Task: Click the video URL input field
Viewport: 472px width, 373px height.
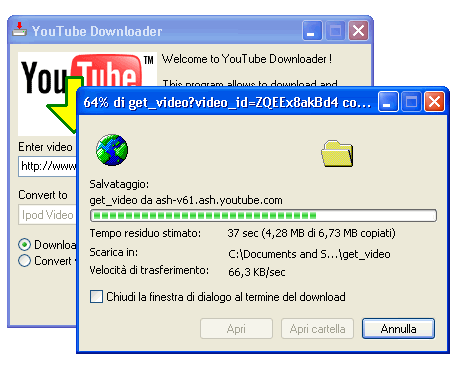Action: tap(48, 166)
